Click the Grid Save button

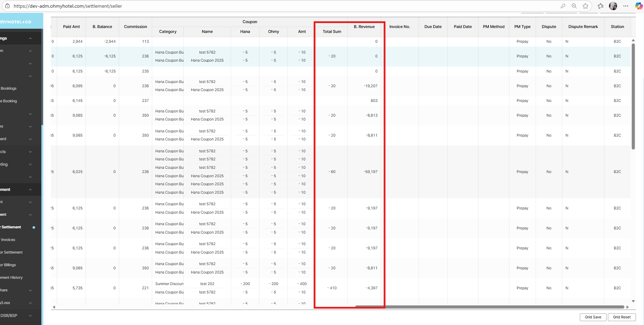(593, 317)
